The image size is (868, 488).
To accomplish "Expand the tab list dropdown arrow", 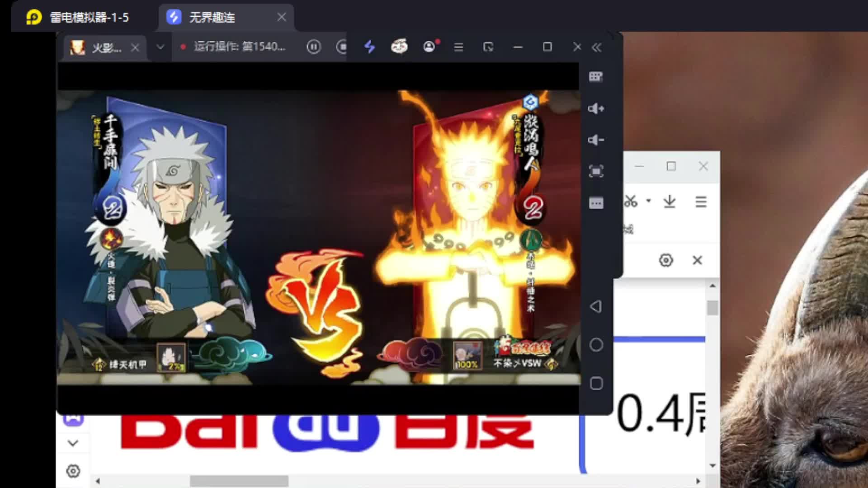I will click(x=160, y=47).
